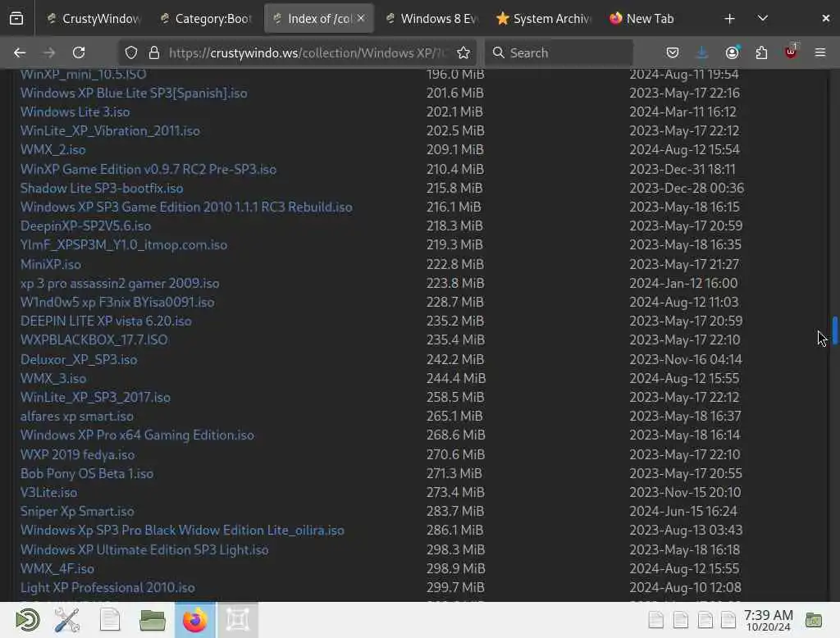840x638 pixels.
Task: Open uBlock Origin extension popup
Action: click(x=791, y=52)
